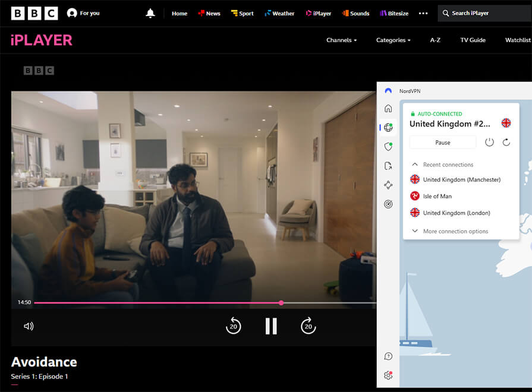This screenshot has height=392, width=532.
Task: Mute video with volume speaker icon
Action: pyautogui.click(x=29, y=326)
